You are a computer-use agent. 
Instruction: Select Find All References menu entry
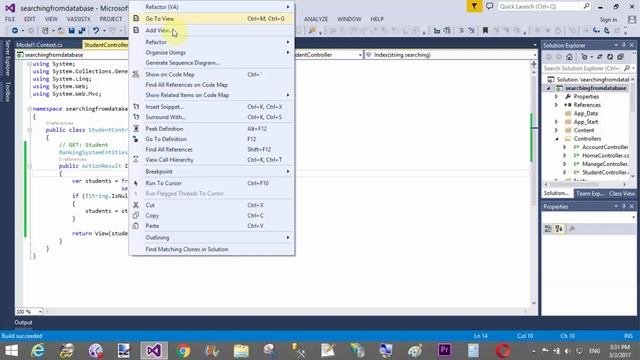212,149
